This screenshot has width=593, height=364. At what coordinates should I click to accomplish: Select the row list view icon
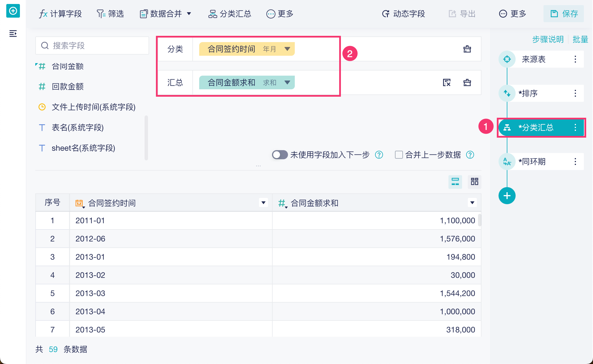tap(455, 181)
